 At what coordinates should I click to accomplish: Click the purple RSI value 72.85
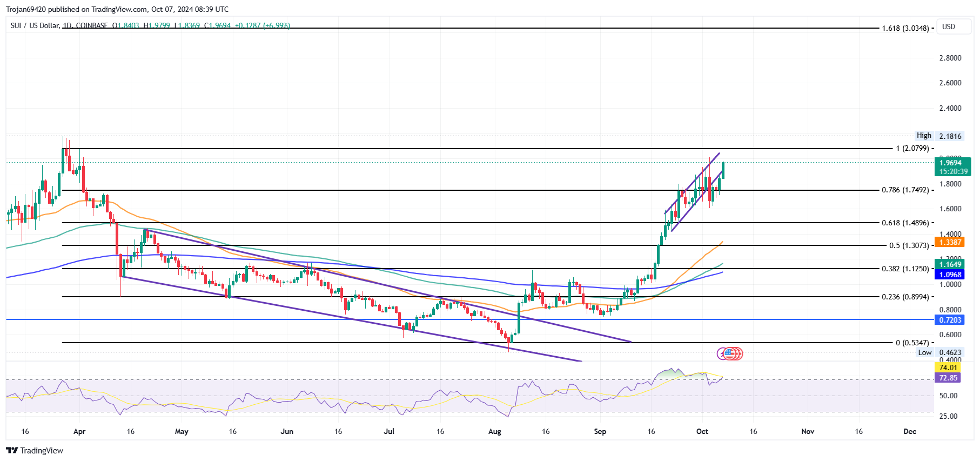(948, 378)
